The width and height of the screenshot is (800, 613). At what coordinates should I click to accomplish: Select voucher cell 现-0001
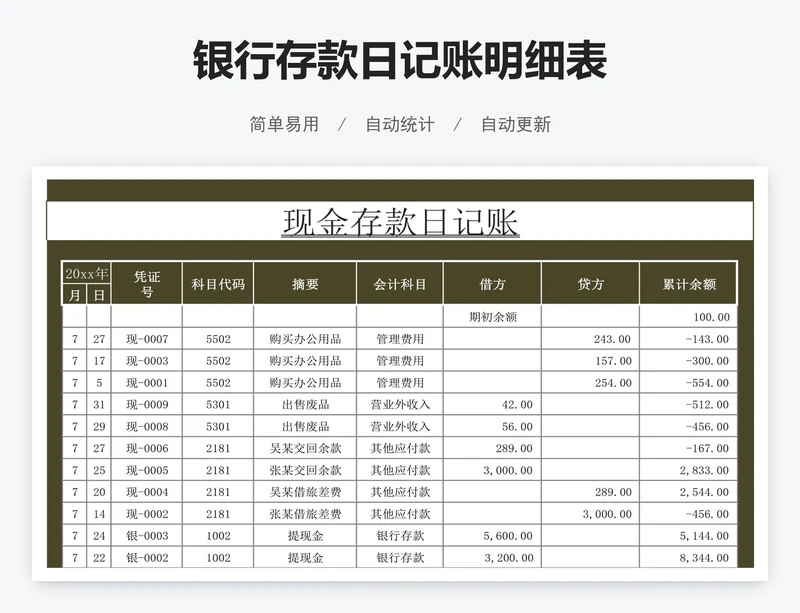(147, 382)
